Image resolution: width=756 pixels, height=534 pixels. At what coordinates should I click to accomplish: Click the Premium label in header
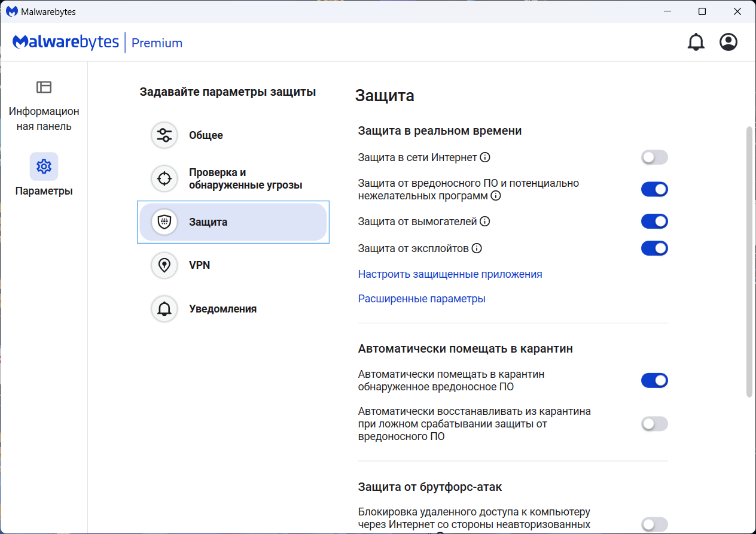[157, 43]
